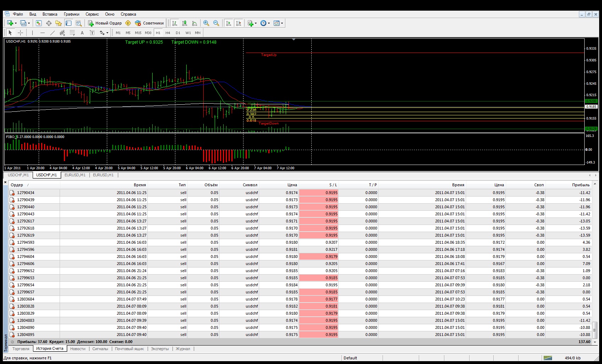This screenshot has height=364, width=602.
Task: Open the Data Window crosshair icon
Action: point(49,23)
